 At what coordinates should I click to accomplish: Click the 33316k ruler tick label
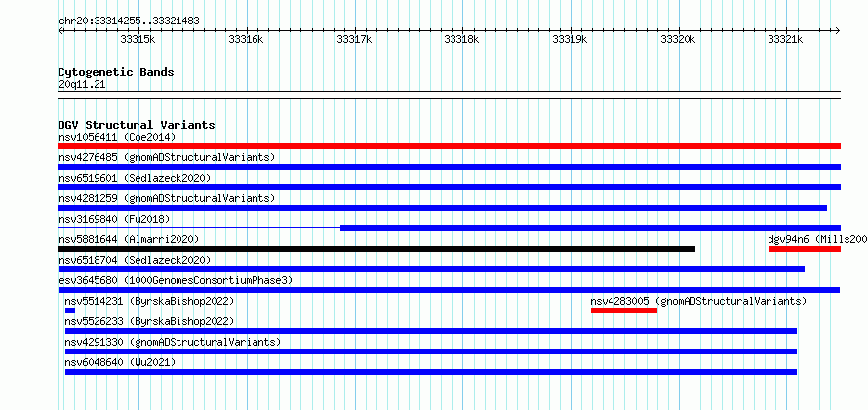[246, 40]
